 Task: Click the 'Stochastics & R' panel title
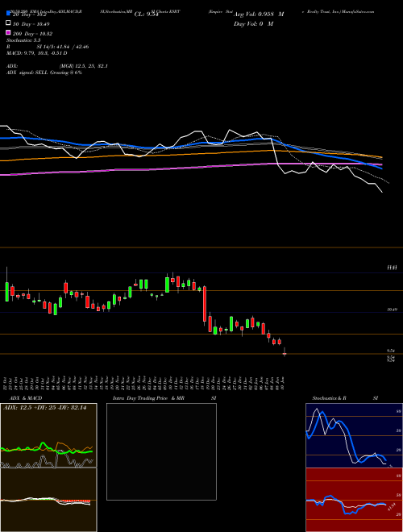[x=329, y=398]
